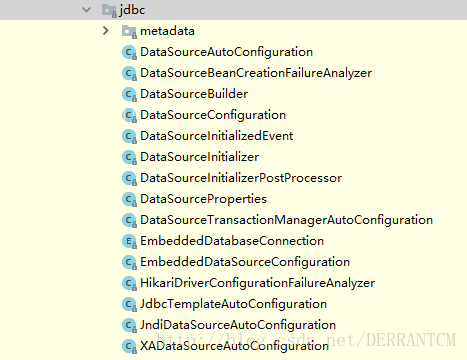The image size is (467, 360).
Task: Click the abstract DataSourceConfiguration class icon
Action: coord(129,116)
